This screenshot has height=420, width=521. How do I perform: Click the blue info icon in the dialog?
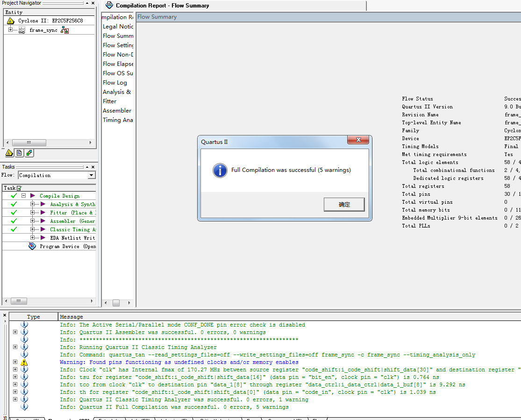220,170
